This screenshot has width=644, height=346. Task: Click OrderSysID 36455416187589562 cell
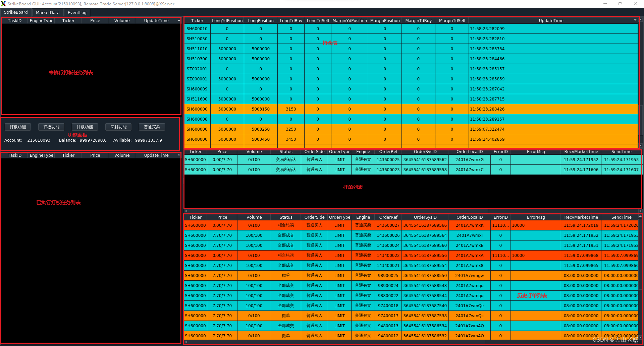click(x=425, y=160)
